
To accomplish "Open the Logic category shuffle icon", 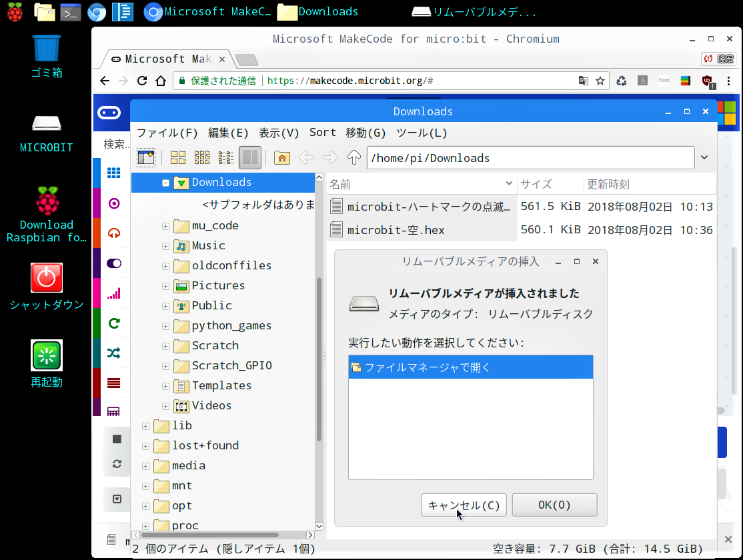I will click(114, 353).
